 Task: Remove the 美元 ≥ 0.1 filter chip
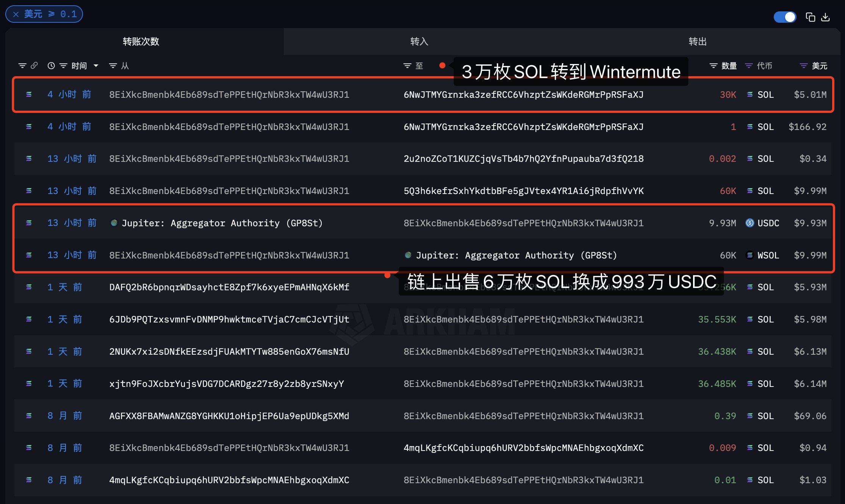(16, 14)
